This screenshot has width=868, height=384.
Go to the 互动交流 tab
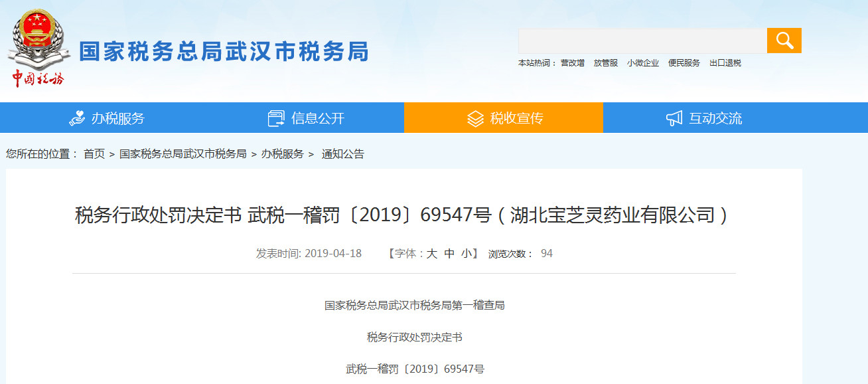(x=715, y=118)
